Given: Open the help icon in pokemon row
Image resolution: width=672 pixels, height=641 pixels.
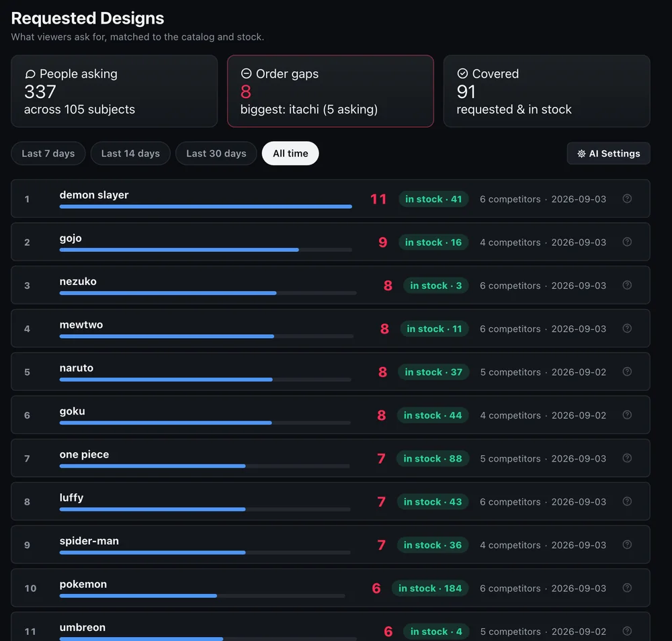Looking at the screenshot, I should 627,588.
